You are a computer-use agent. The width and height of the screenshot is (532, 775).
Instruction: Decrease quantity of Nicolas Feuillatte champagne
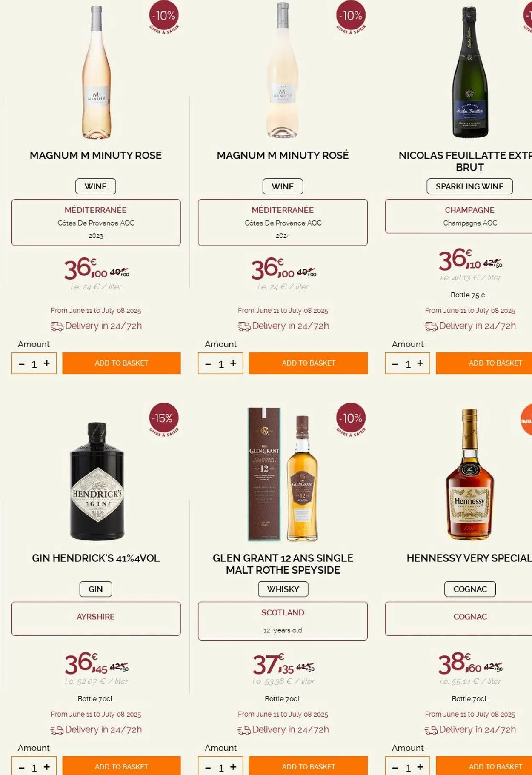coord(395,364)
